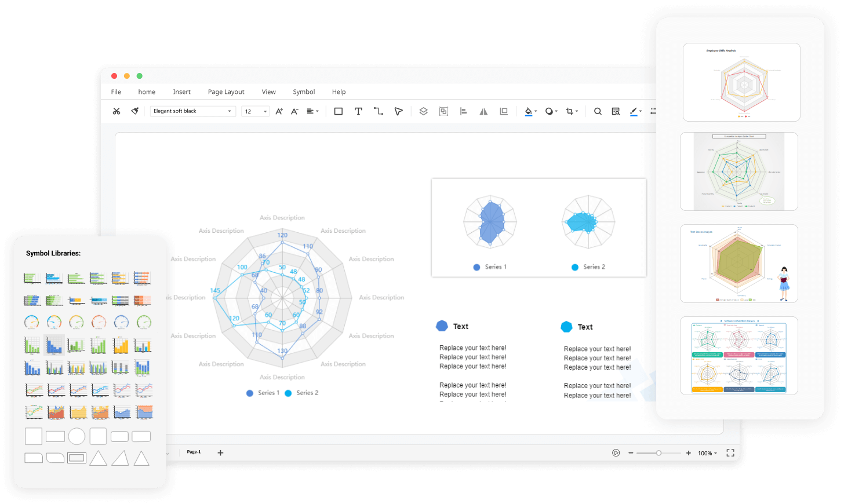844x504 pixels.
Task: Open the Find and Replace icon
Action: click(616, 111)
